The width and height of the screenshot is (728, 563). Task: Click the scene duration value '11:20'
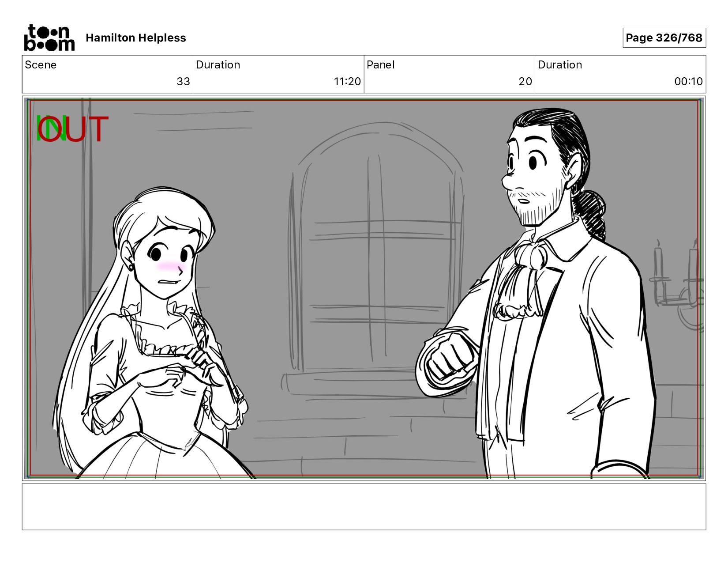347,81
